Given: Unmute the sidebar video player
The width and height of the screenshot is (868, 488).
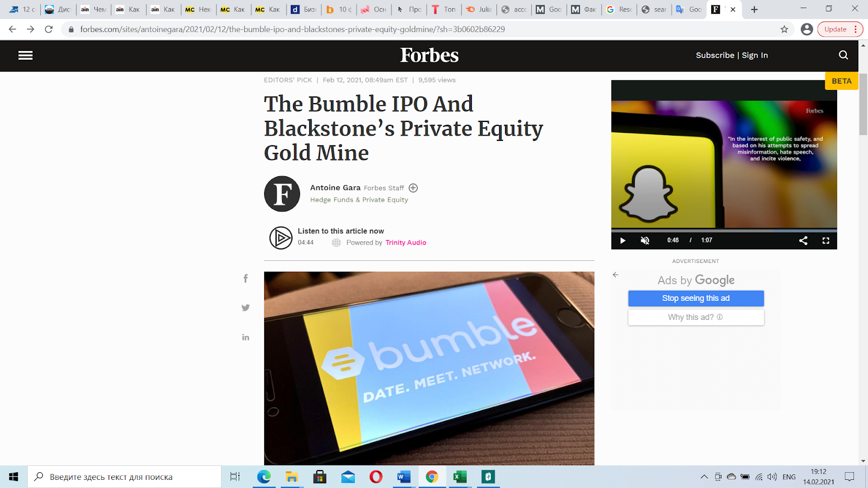Looking at the screenshot, I should 645,240.
